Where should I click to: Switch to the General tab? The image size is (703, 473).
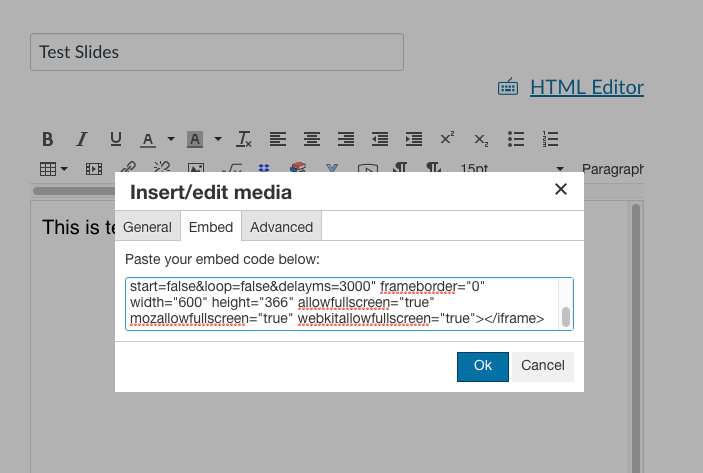point(148,227)
